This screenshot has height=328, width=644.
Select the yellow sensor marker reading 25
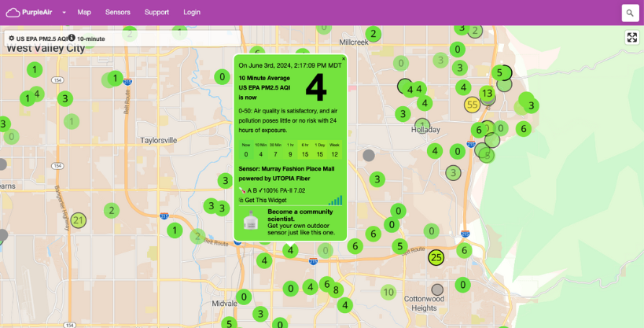pyautogui.click(x=436, y=257)
